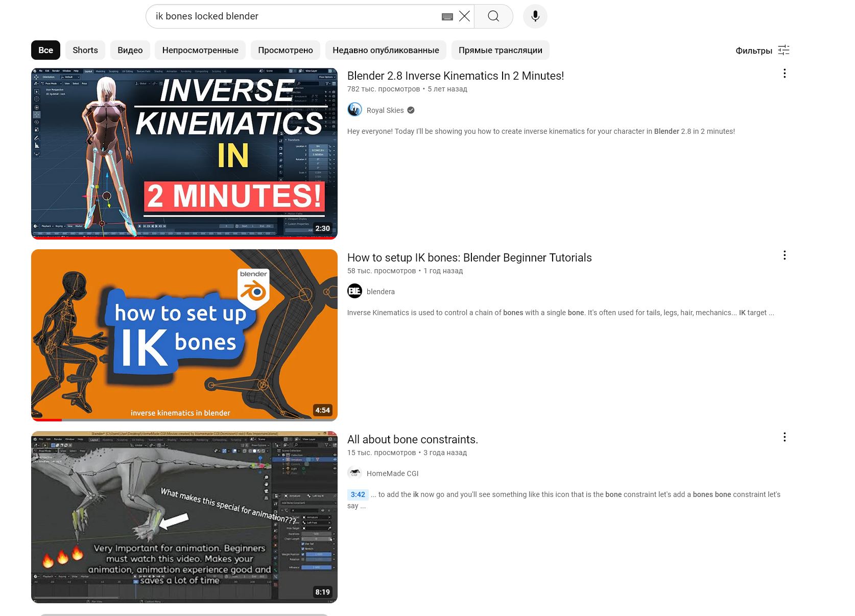The image size is (855, 616).
Task: Click the "1 год назад" upload date
Action: (443, 271)
